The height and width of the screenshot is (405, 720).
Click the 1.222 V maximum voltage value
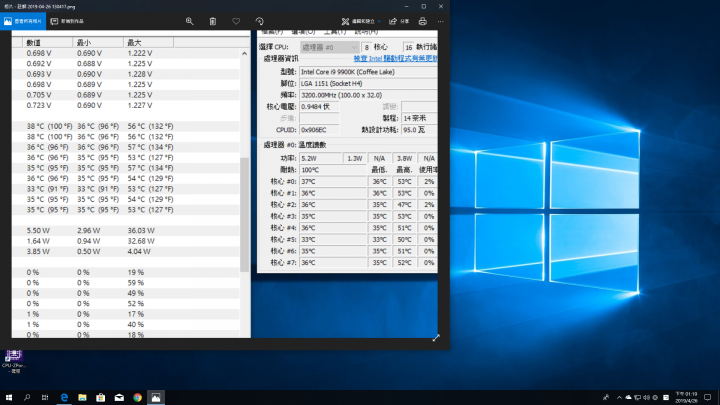click(140, 53)
